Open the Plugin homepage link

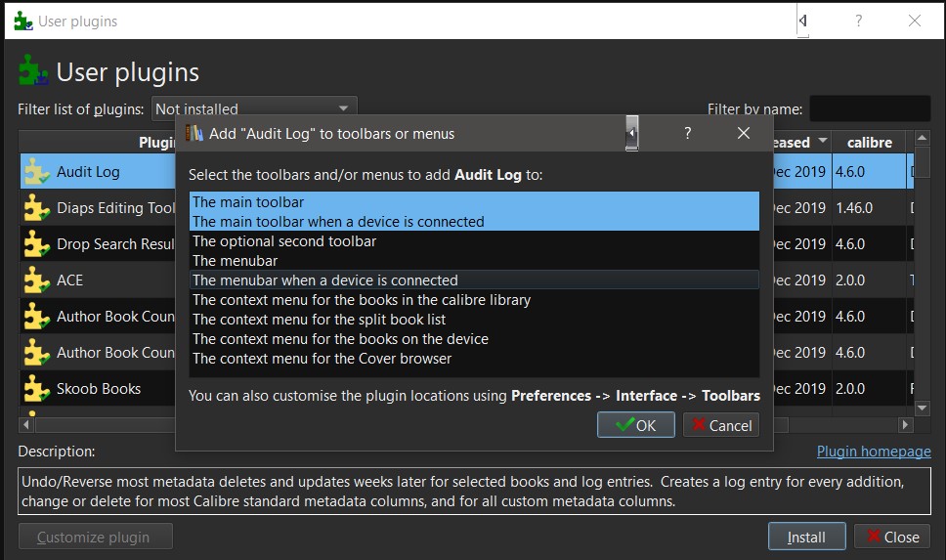coord(874,452)
